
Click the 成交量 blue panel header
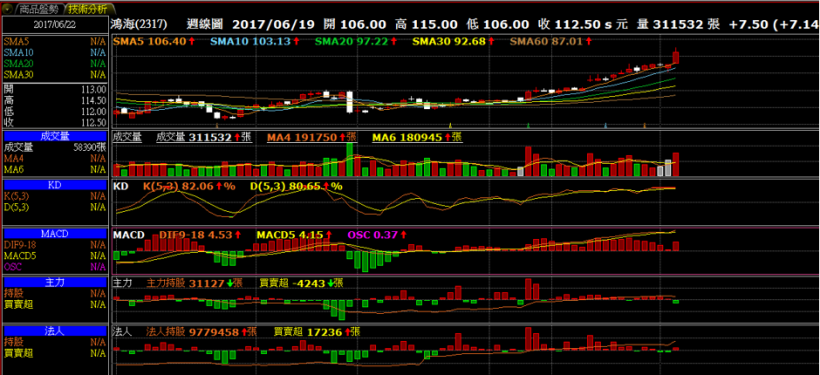[55, 136]
